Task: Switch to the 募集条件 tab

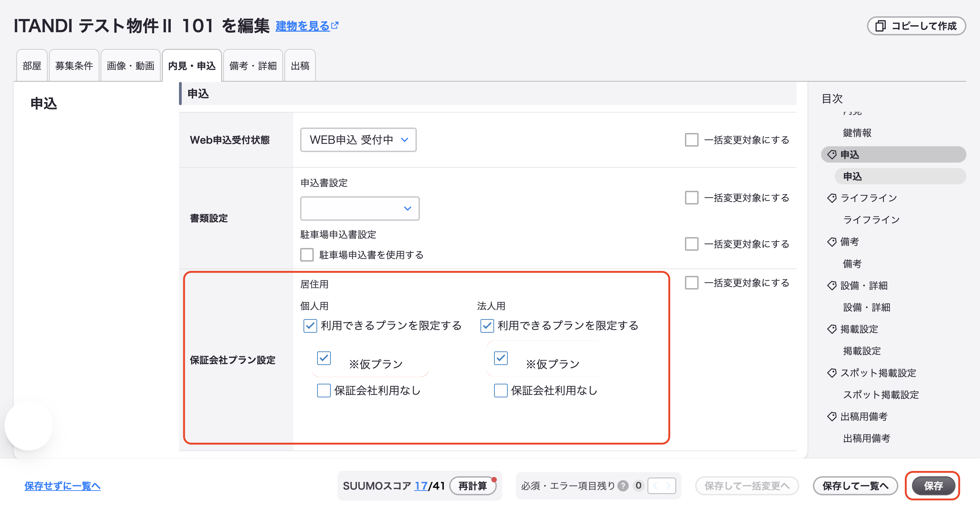Action: (74, 66)
